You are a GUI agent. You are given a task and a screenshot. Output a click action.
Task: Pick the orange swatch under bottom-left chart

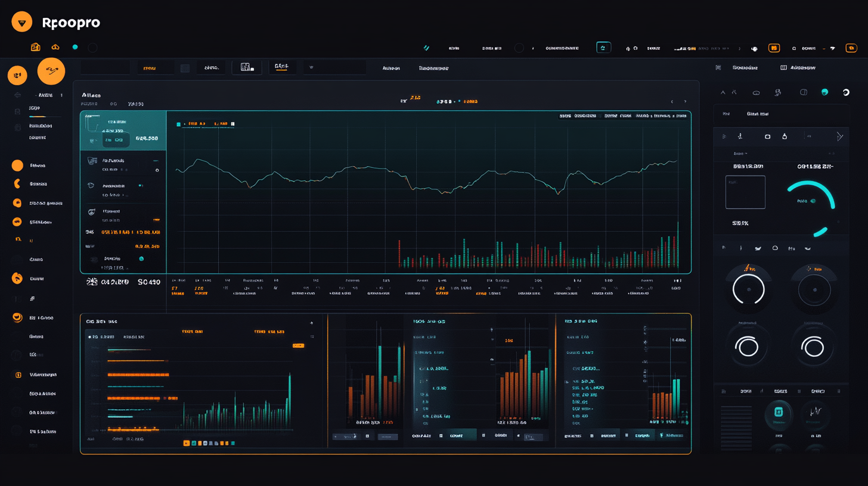[x=187, y=443]
